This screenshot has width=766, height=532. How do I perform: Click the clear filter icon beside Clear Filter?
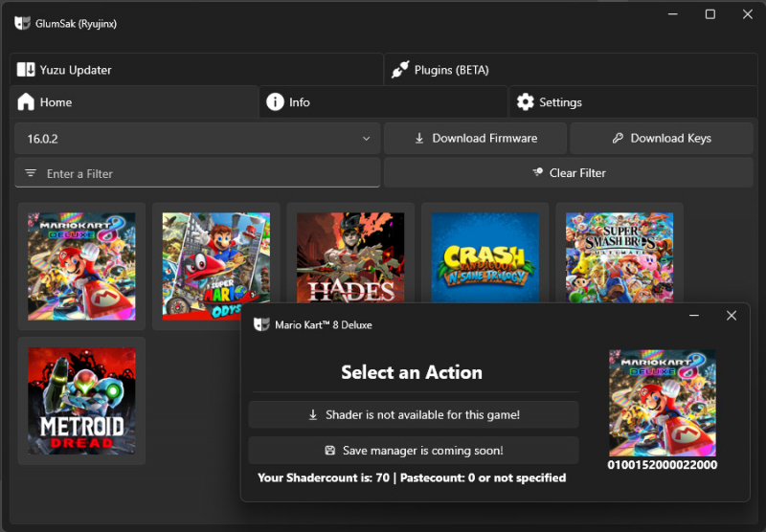537,172
